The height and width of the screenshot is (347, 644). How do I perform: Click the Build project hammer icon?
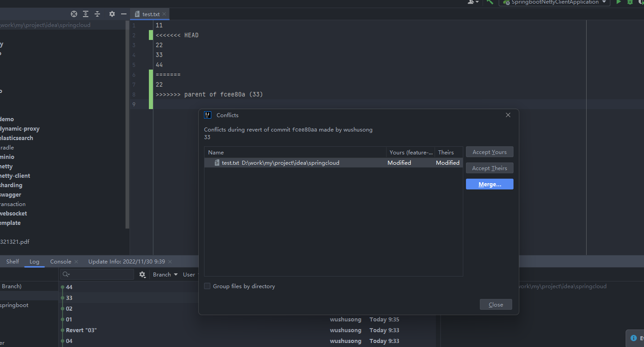(x=490, y=2)
